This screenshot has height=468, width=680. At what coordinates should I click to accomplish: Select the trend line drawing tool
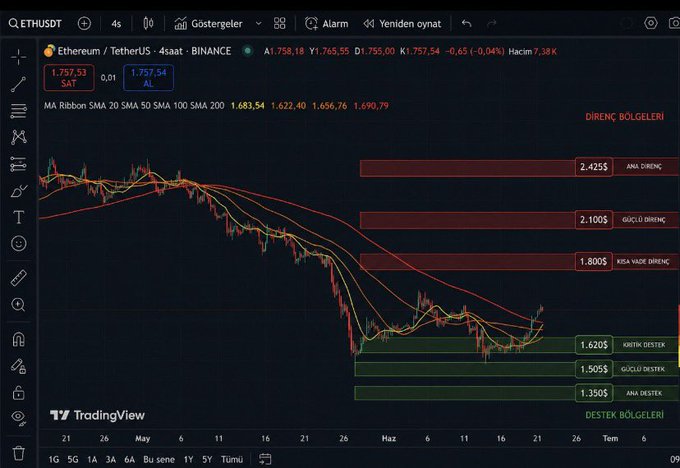(x=19, y=84)
